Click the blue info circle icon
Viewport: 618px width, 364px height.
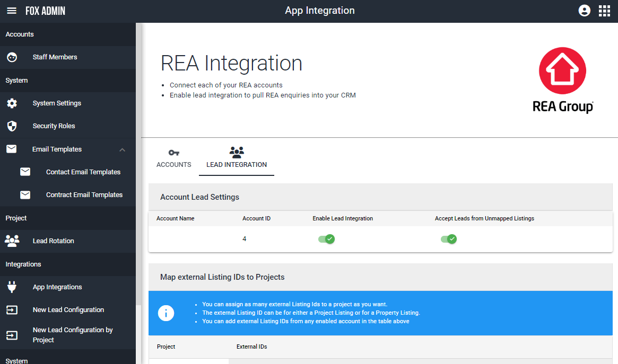pyautogui.click(x=166, y=313)
